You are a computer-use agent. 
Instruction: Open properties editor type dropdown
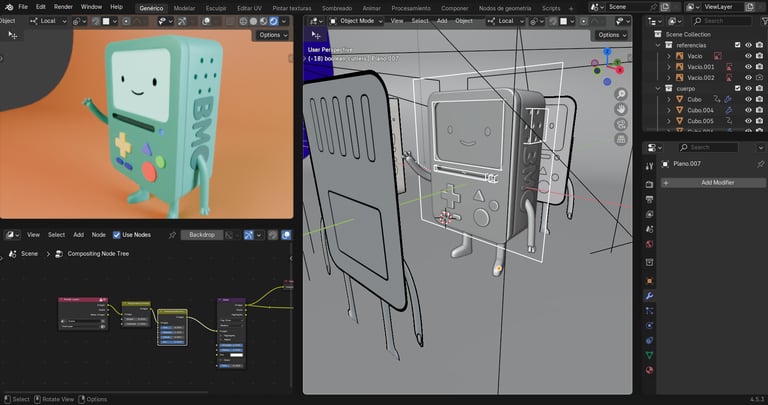tap(655, 147)
